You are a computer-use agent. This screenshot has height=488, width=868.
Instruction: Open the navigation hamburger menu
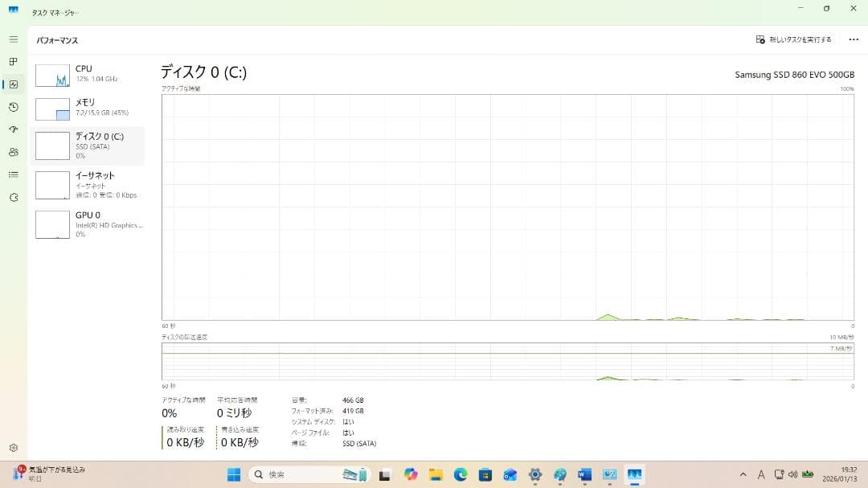point(13,38)
